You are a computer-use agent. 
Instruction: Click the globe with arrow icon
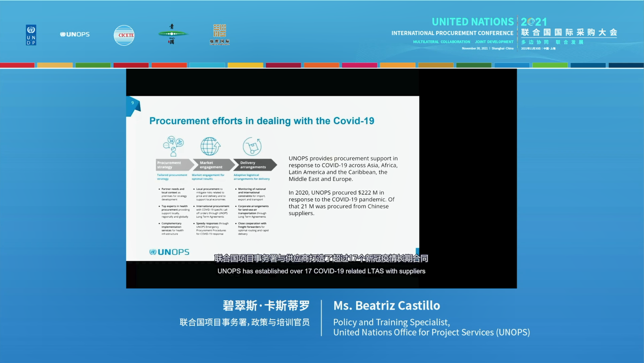tap(210, 147)
